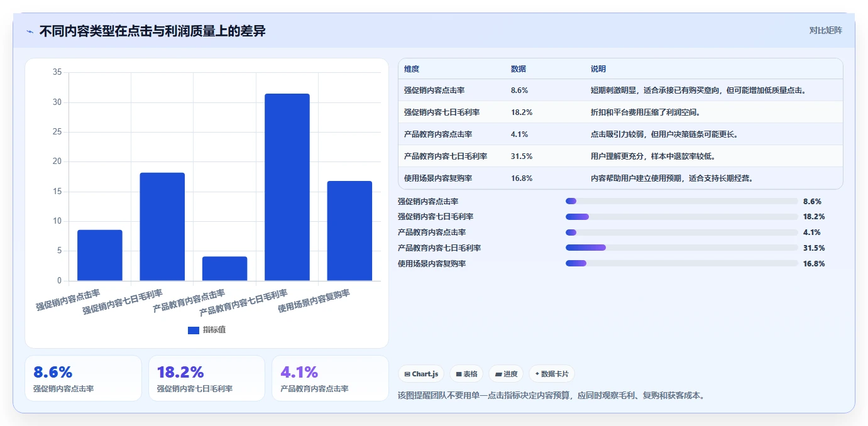868x426 pixels.
Task: Click the 31.5% value in the table
Action: [522, 156]
